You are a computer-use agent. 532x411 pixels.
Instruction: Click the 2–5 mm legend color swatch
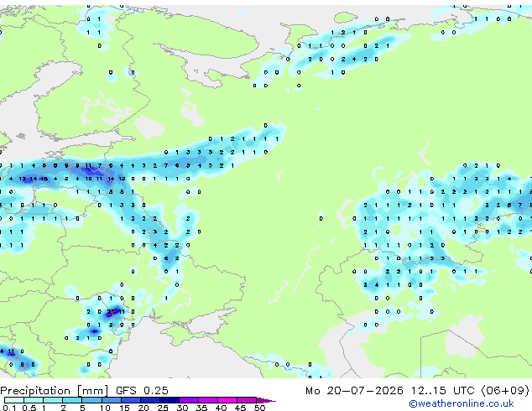tap(72, 400)
